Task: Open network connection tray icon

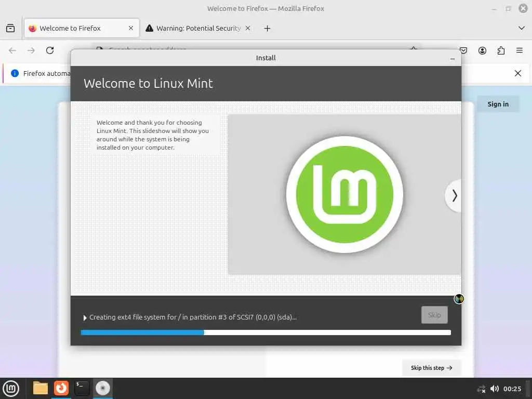Action: 481,389
